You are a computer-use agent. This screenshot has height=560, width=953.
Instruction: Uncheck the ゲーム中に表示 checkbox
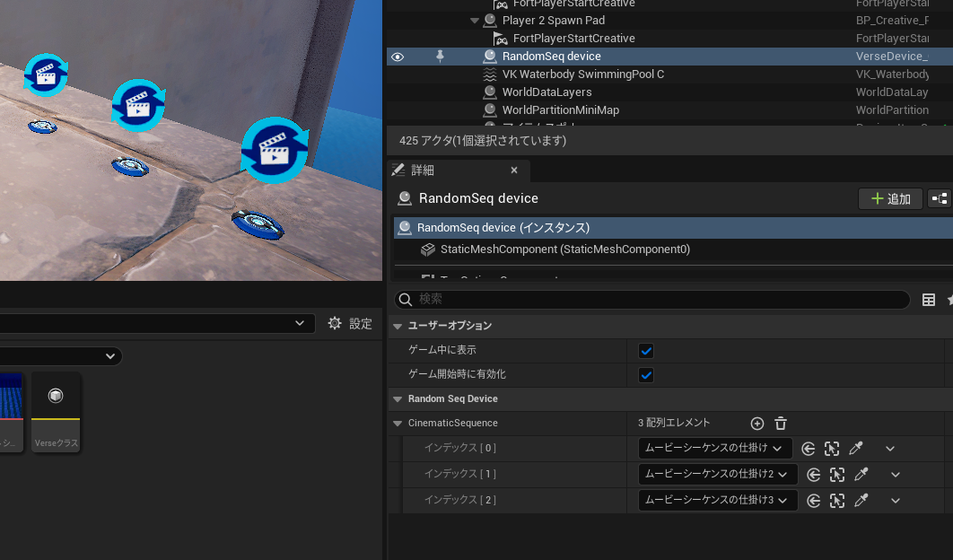click(646, 350)
